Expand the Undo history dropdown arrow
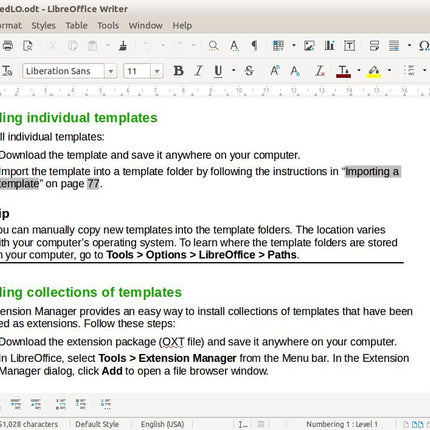430x430 pixels. coord(163,45)
